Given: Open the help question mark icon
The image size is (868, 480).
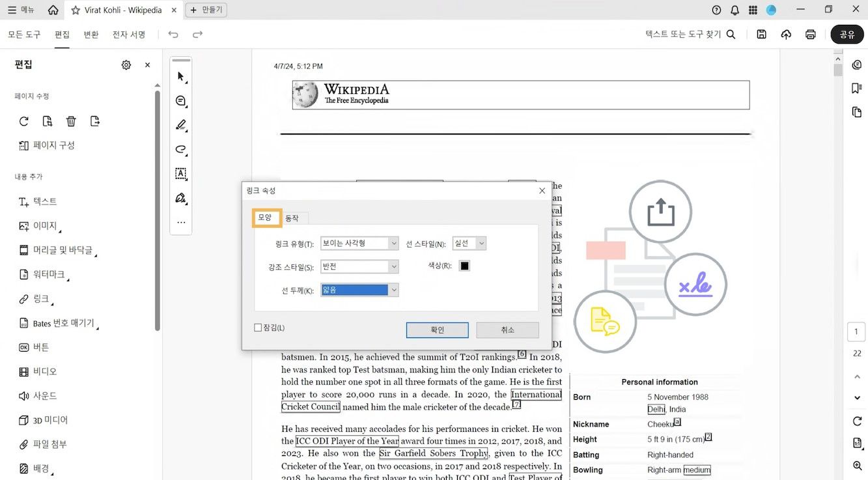Looking at the screenshot, I should [x=717, y=10].
